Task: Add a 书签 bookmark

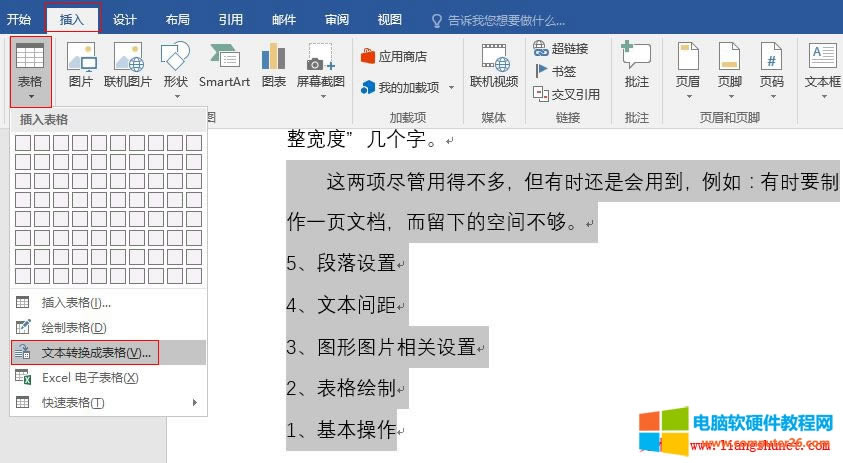Action: pos(555,71)
